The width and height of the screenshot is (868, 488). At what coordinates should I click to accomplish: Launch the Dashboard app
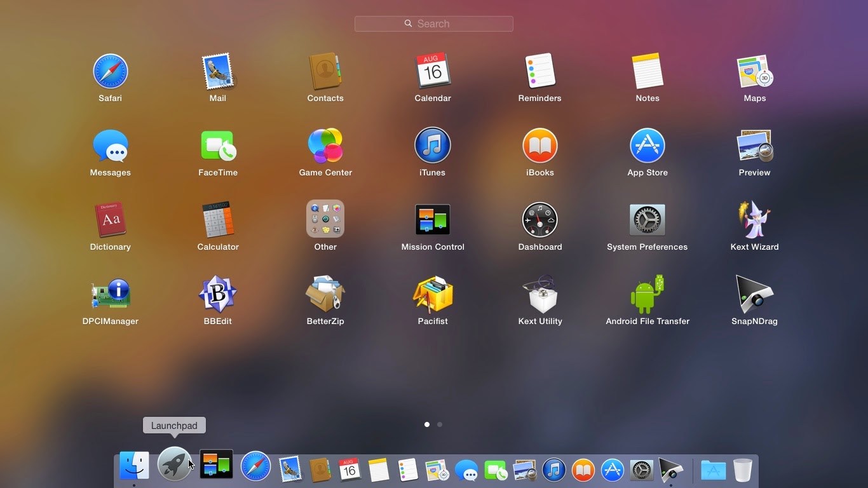(540, 220)
